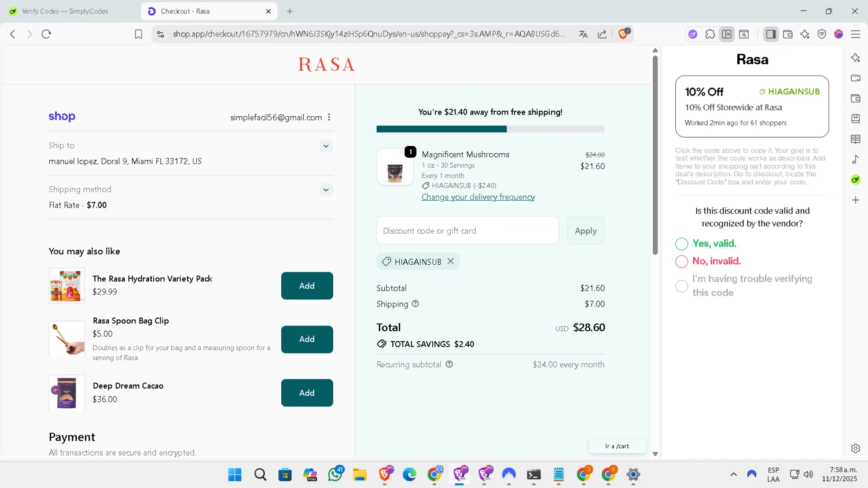Click Magnificent Mushrooms product thumbnail
This screenshot has height=488, width=868.
pyautogui.click(x=395, y=167)
